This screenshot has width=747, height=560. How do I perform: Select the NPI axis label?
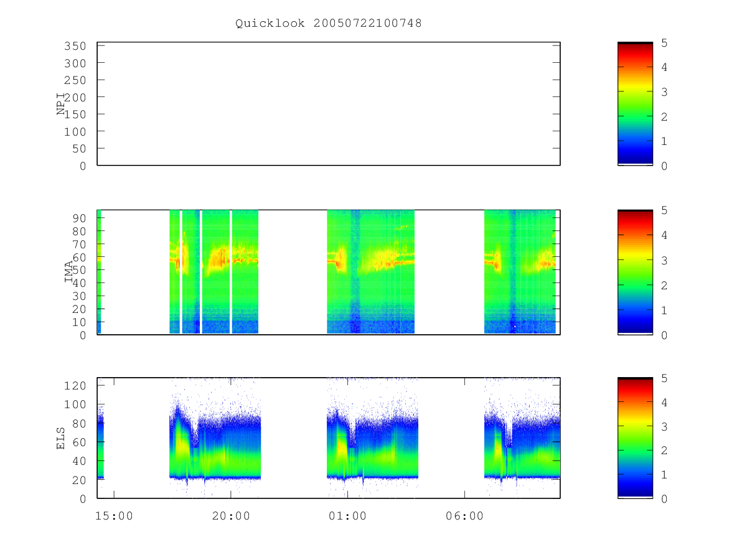tap(61, 104)
